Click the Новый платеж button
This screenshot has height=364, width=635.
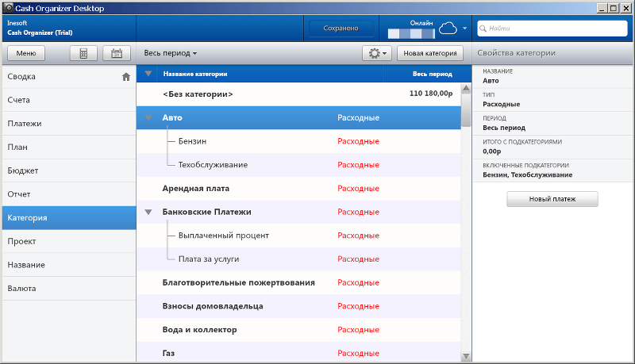(552, 199)
